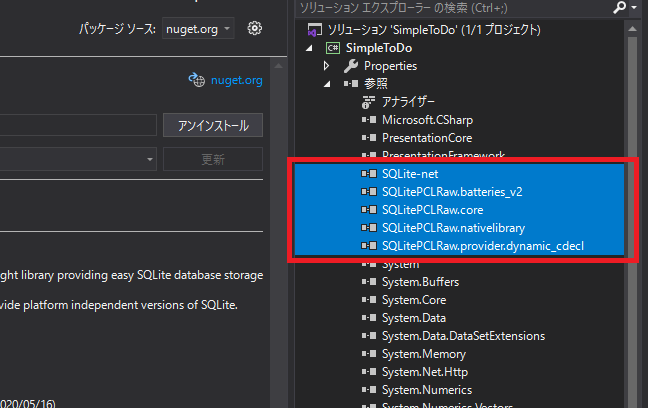Expand the Properties tree node
This screenshot has height=408, width=648.
click(x=326, y=66)
